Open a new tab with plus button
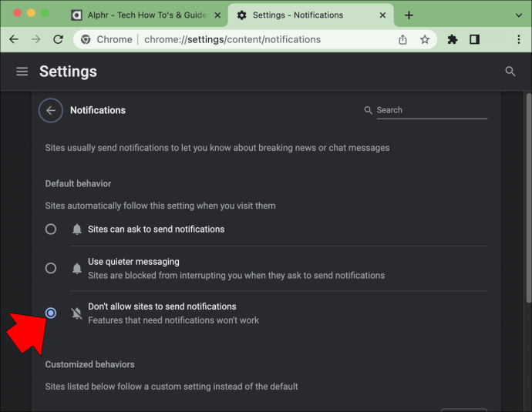The width and height of the screenshot is (532, 412). 409,15
